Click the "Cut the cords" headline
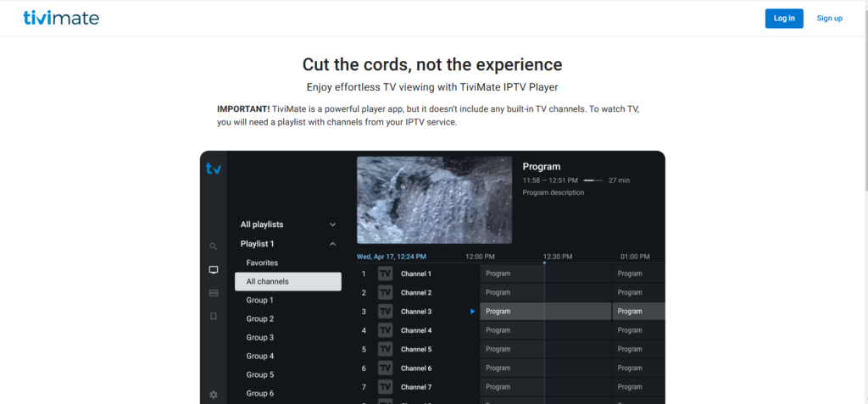Viewport: 868px width, 404px height. [432, 64]
